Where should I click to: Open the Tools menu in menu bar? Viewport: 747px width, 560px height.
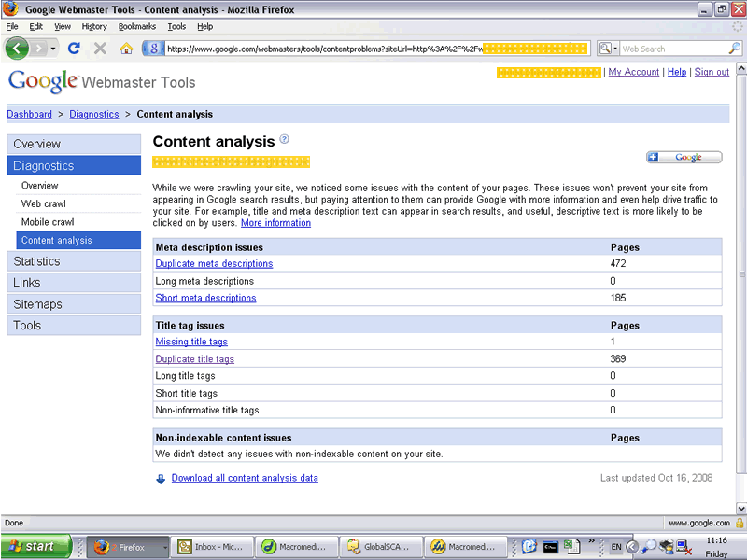(x=176, y=27)
